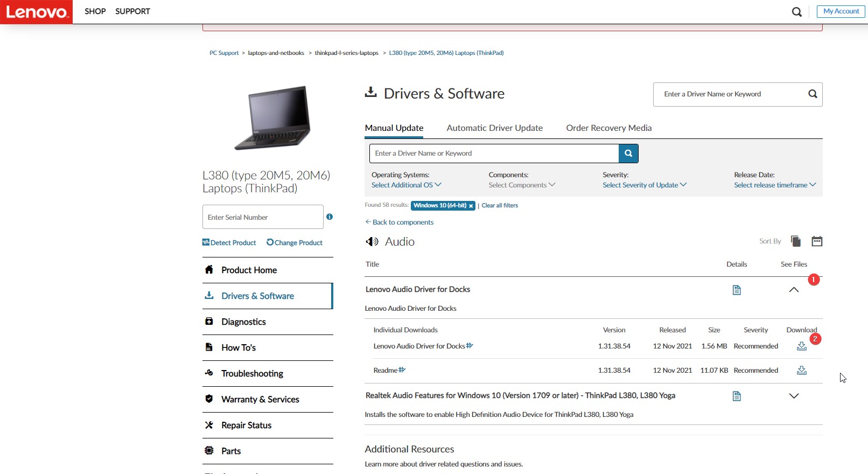Collapse Lenovo Audio Driver for Docks row
The image size is (868, 474).
(x=794, y=290)
